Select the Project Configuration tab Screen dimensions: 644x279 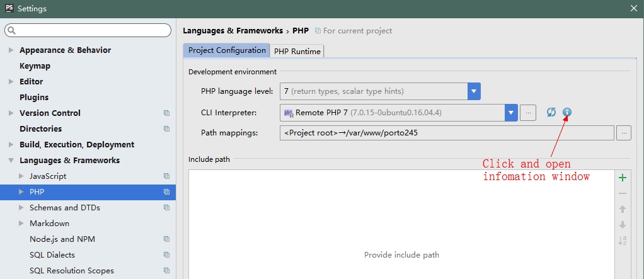[227, 50]
